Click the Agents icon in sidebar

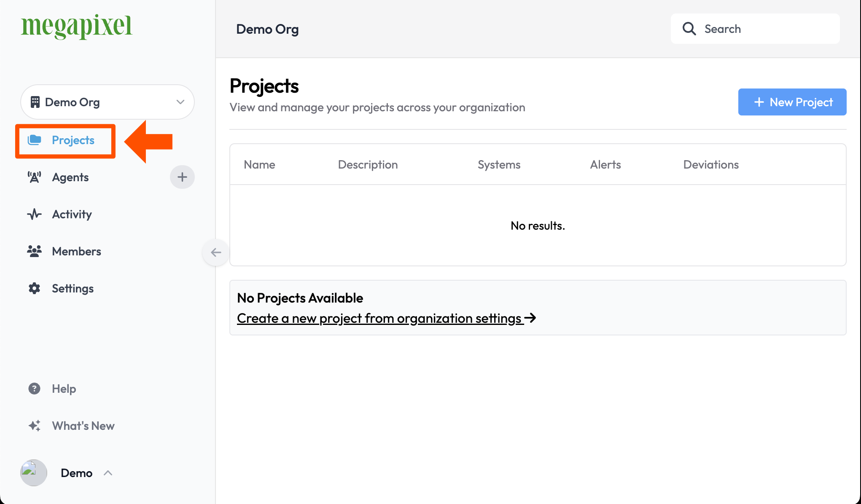coord(34,177)
